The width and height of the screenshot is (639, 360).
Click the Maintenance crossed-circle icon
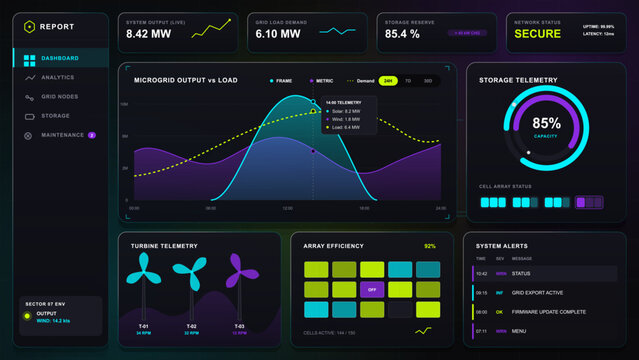(28, 136)
